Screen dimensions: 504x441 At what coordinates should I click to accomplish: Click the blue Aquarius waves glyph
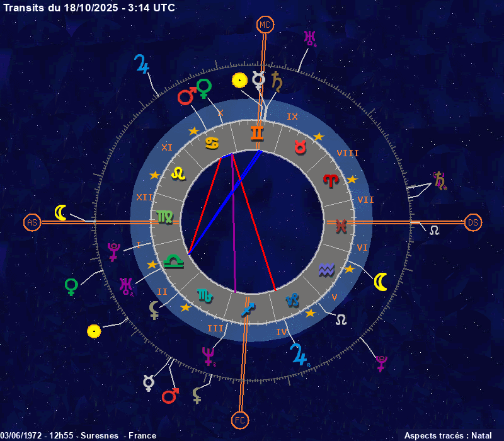coord(326,270)
